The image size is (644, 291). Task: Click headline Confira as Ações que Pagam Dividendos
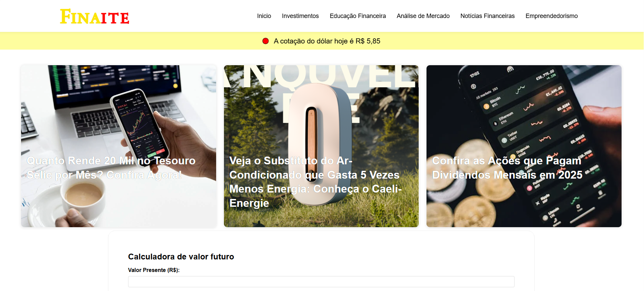507,168
